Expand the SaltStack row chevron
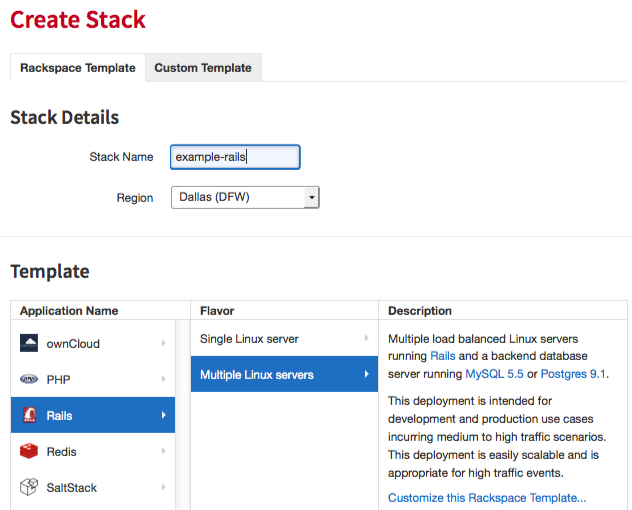632x510 pixels. click(x=164, y=487)
